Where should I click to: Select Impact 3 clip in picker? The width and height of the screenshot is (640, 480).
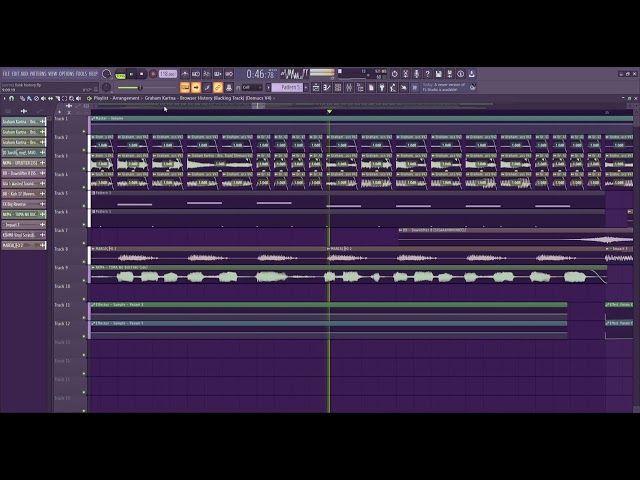(x=24, y=224)
